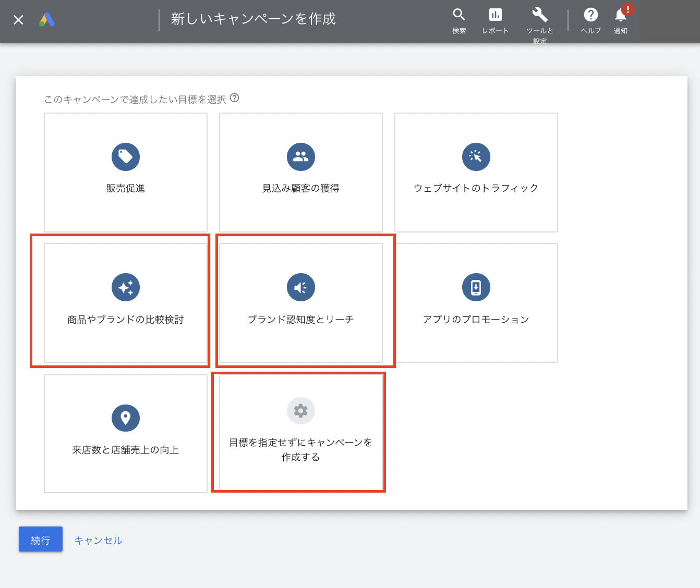Click the ウェブサイトのトラフィック cursor icon
The image size is (700, 588).
tap(476, 157)
